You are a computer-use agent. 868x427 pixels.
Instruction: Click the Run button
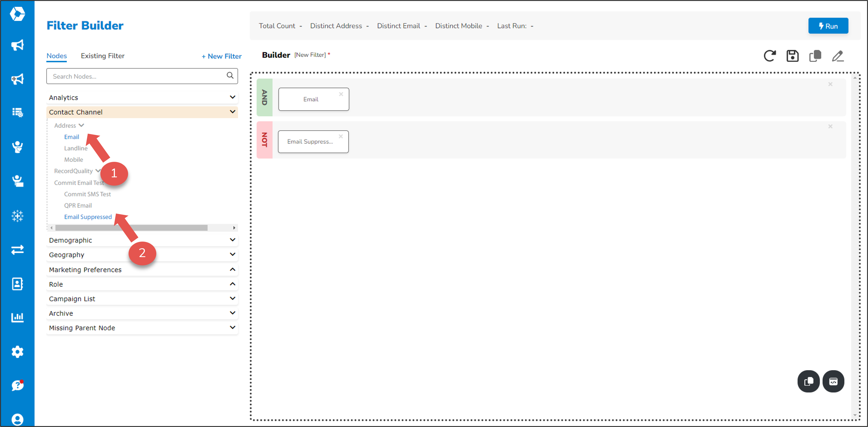[x=828, y=26]
